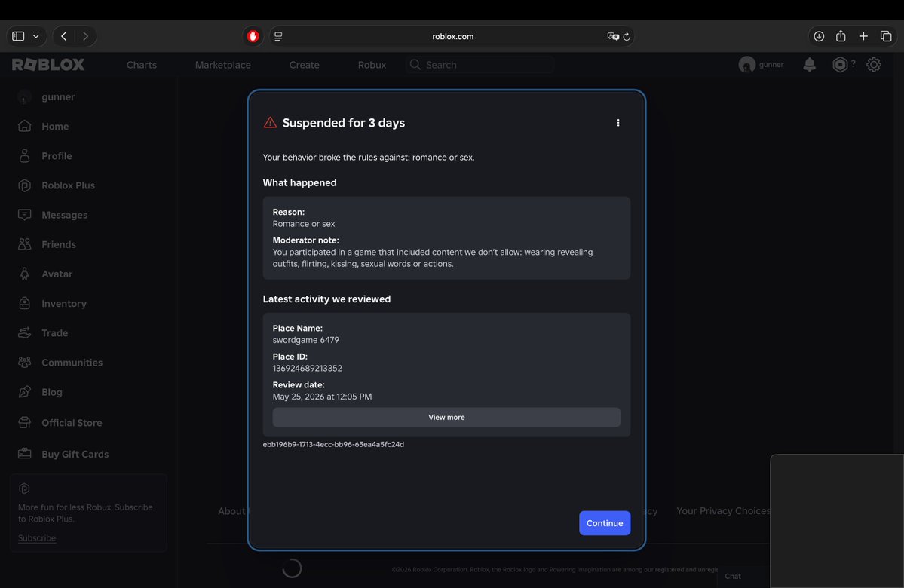
Task: Click the Continue button
Action: click(605, 523)
